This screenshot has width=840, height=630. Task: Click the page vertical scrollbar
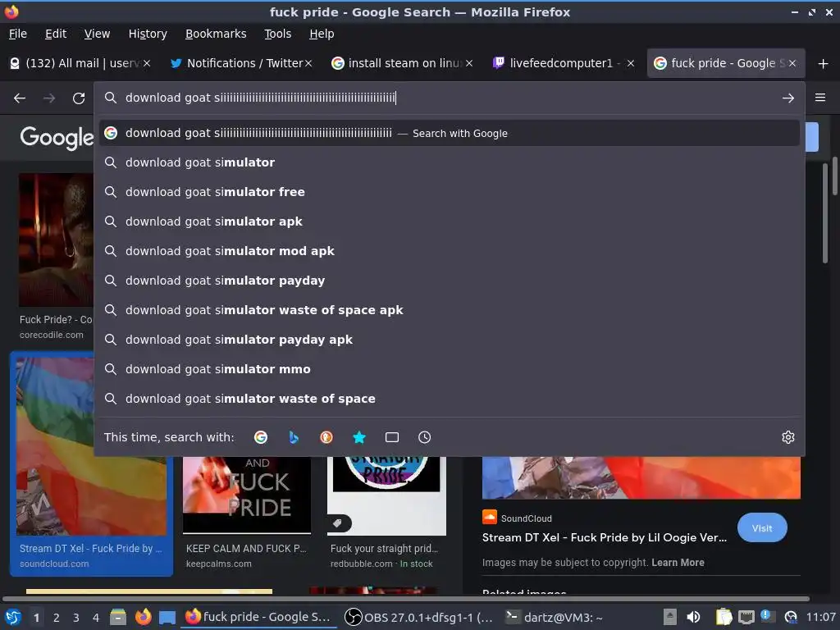834,177
